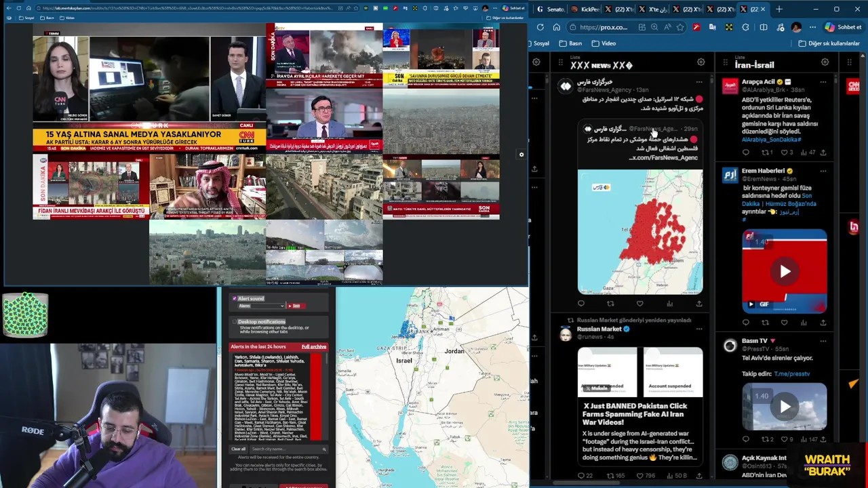Retweet the Arapça Acil tweet
This screenshot has width=868, height=488.
click(x=766, y=152)
